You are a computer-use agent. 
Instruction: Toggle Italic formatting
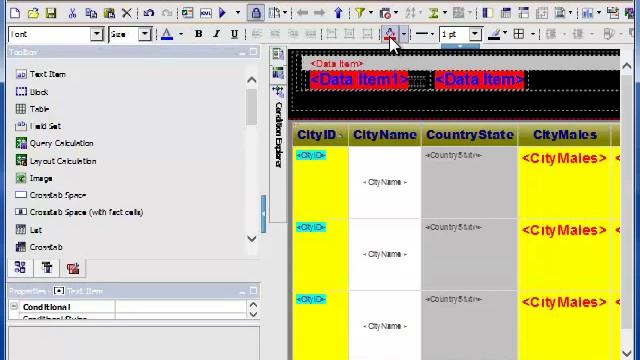pos(216,34)
